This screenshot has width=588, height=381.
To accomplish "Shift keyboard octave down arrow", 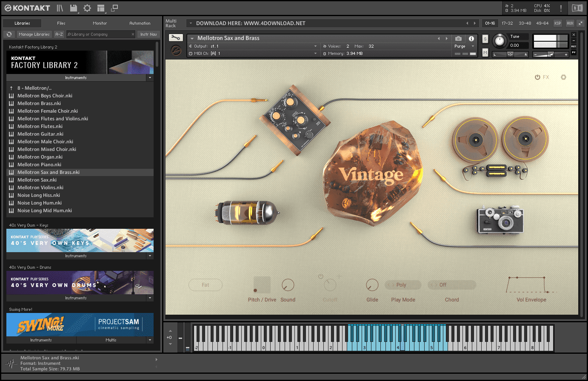I will point(170,344).
